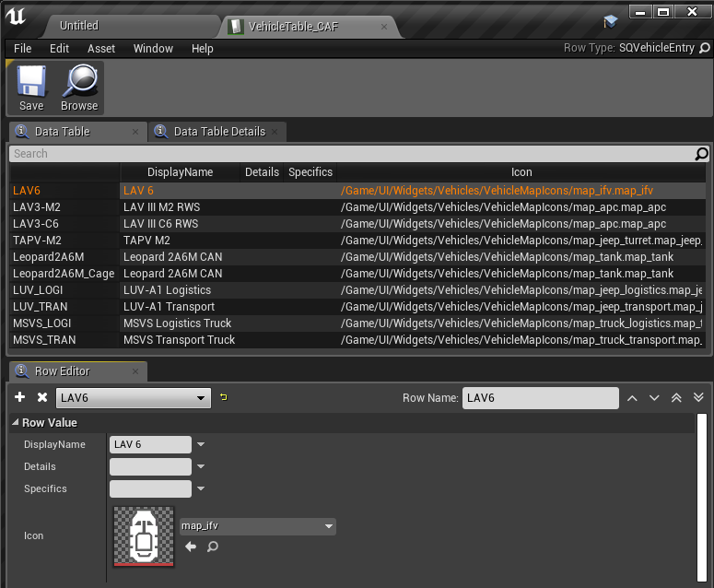Open the tutorials graduation cap icon
Image resolution: width=714 pixels, height=588 pixels.
tap(610, 20)
